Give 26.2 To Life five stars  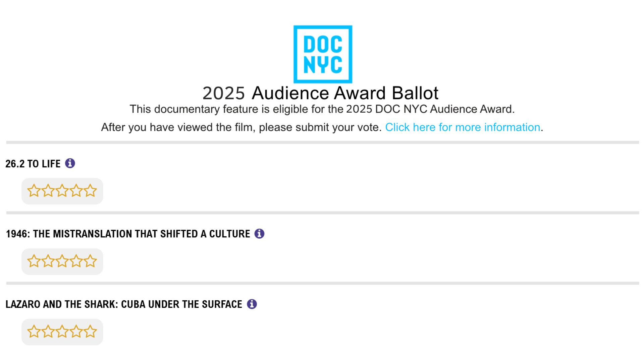pos(90,191)
